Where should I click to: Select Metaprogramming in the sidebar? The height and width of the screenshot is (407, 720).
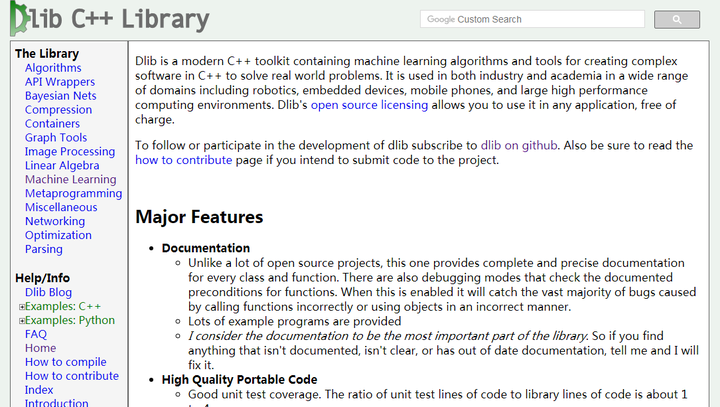pos(73,194)
